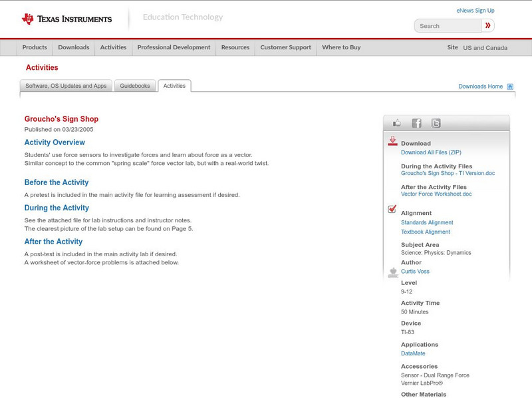The height and width of the screenshot is (398, 532).
Task: View author Curtis Voss's profile
Action: click(414, 271)
